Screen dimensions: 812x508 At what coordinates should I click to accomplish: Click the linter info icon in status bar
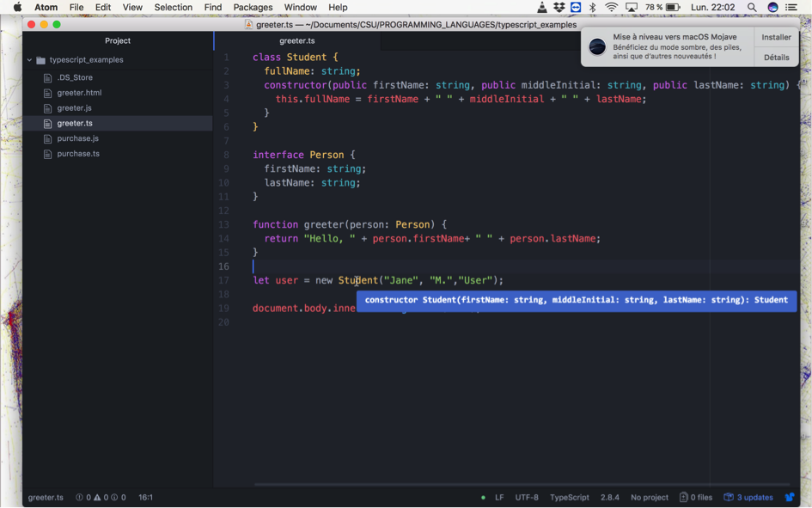(114, 497)
